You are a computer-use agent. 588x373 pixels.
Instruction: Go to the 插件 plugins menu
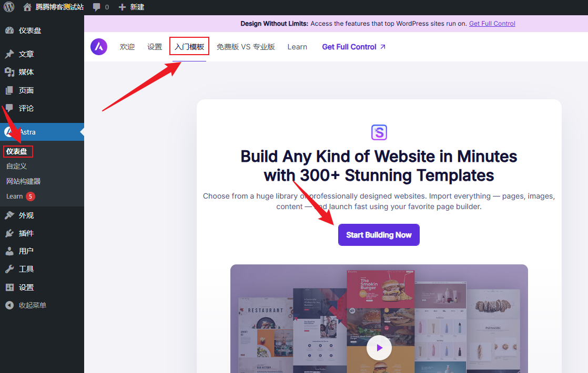[x=26, y=233]
